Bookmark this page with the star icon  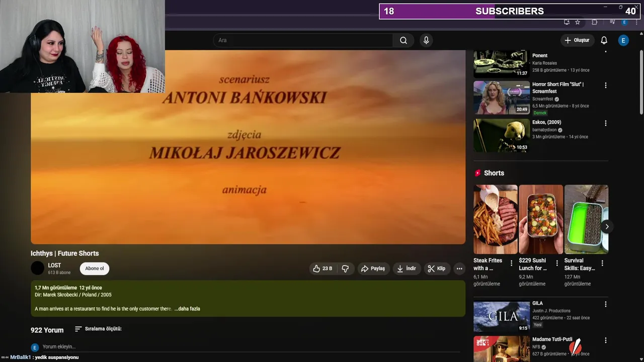[578, 22]
